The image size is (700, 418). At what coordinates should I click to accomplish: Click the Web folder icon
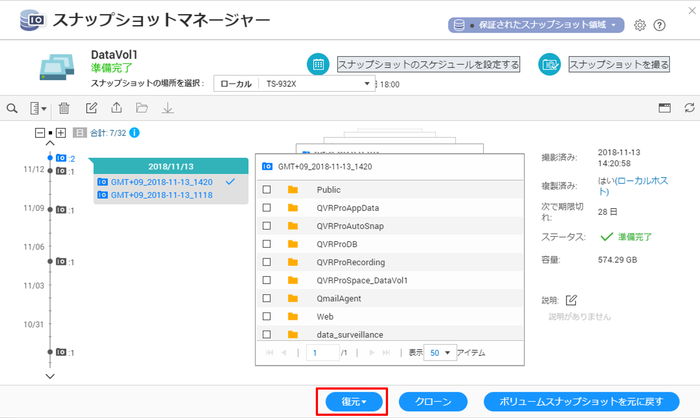tap(293, 316)
